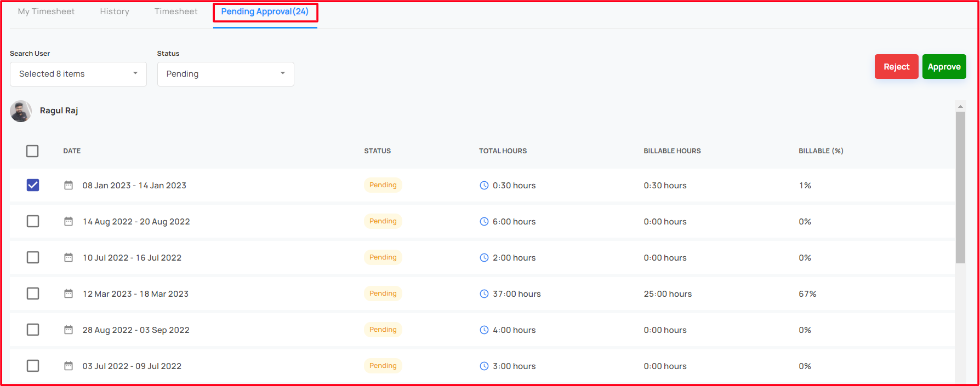Screen dimensions: 980x386
Task: Click Ragul Raj's profile avatar
Action: point(21,111)
